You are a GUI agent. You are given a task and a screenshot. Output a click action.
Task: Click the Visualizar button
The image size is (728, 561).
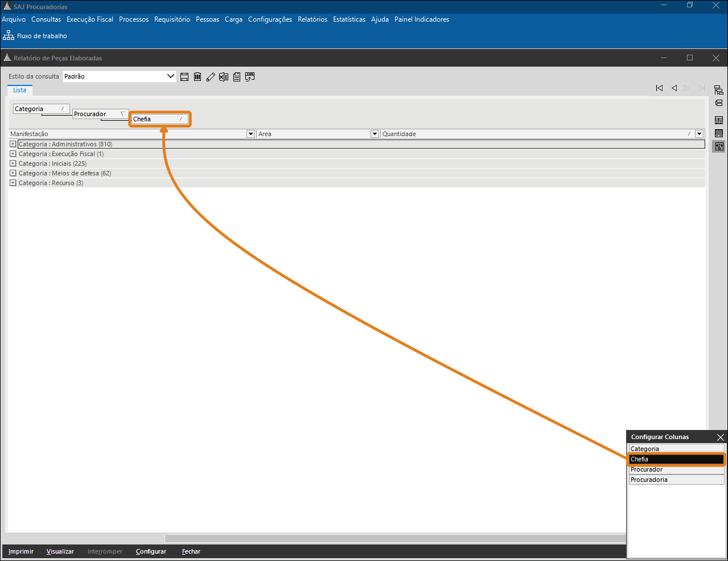click(60, 551)
